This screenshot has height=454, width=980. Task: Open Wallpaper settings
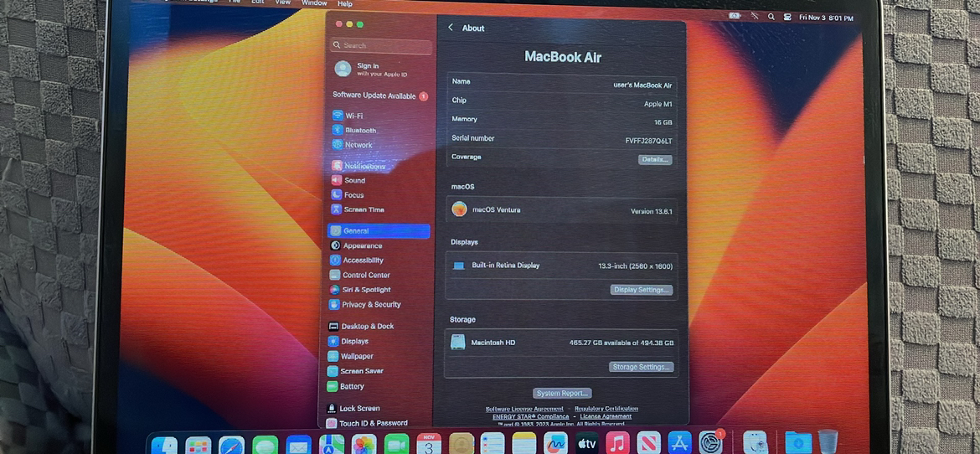click(x=350, y=357)
